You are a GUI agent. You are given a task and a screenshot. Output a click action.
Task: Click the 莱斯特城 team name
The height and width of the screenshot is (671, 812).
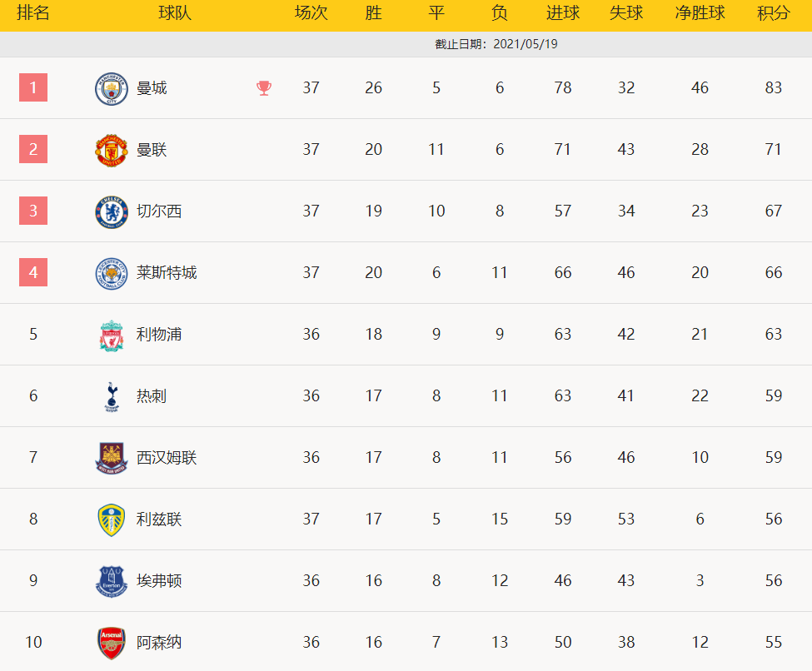click(167, 273)
